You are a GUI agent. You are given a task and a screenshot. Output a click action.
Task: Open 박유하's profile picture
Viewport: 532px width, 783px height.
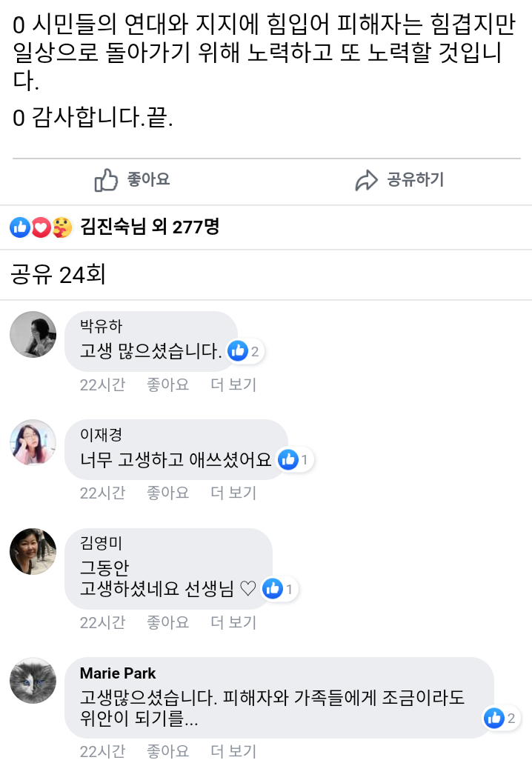[x=33, y=334]
